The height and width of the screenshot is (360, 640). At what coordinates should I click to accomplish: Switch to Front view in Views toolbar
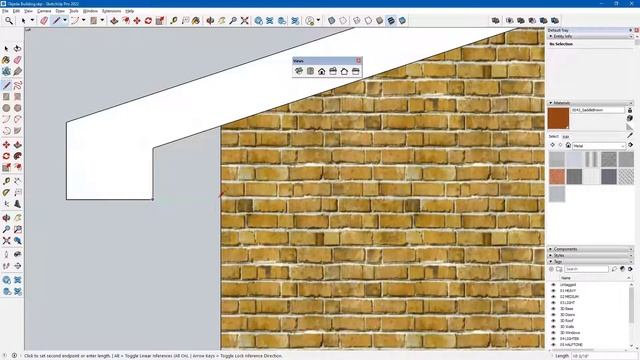pos(322,71)
